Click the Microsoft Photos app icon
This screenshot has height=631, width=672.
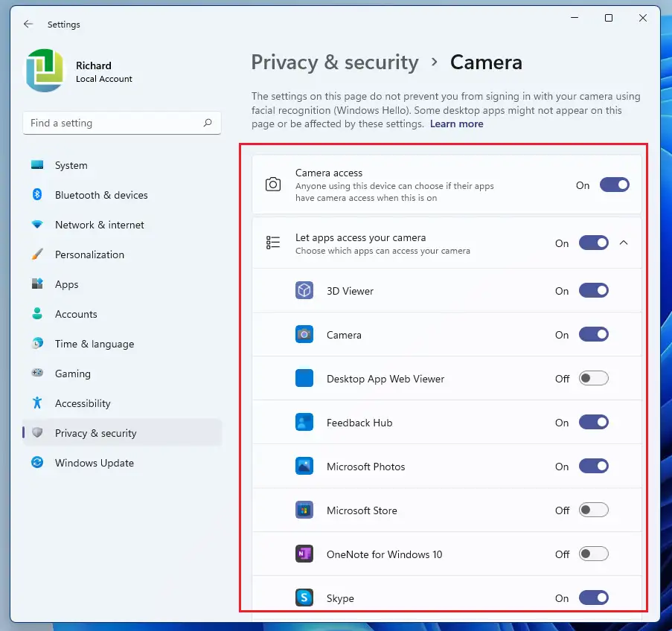[x=304, y=466]
